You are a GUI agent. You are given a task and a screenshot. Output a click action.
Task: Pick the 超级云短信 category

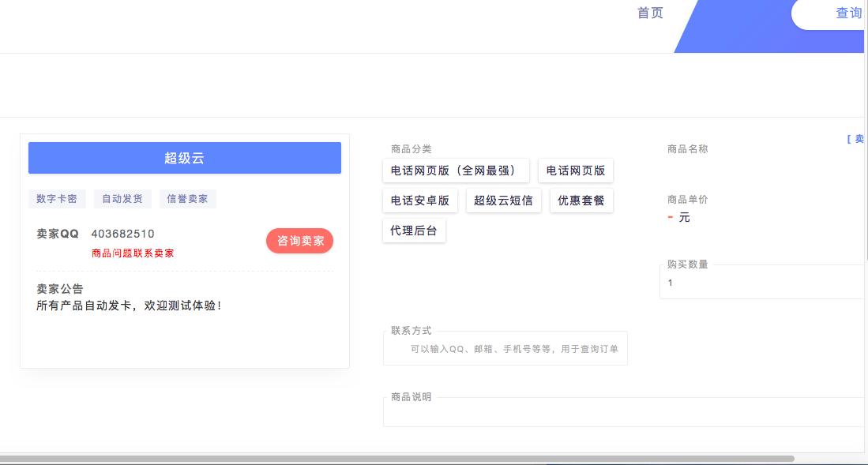coord(503,201)
